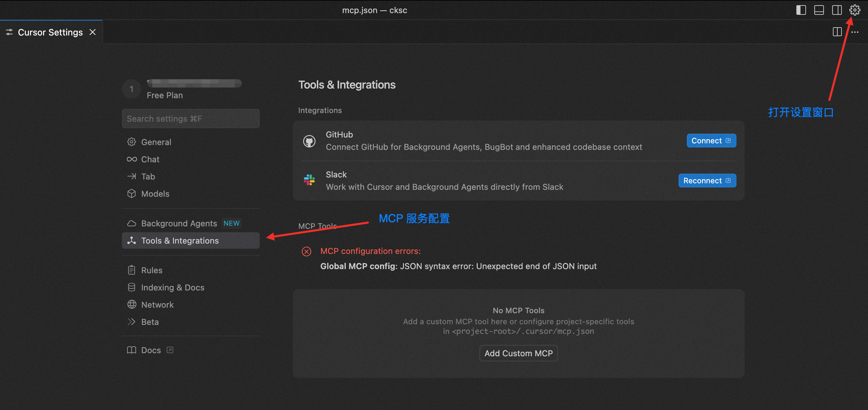This screenshot has height=410, width=868.
Task: Open the Rules settings section
Action: pyautogui.click(x=152, y=270)
